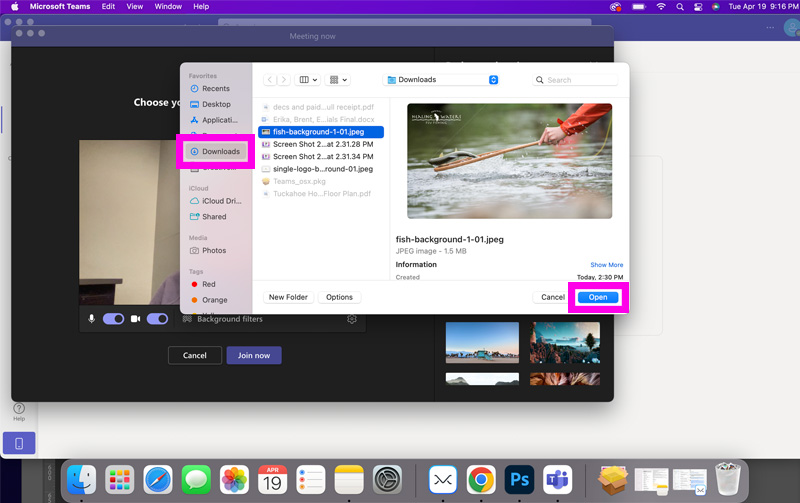Screen dimensions: 800x503
Task: Click Cancel in file dialog
Action: pos(553,297)
